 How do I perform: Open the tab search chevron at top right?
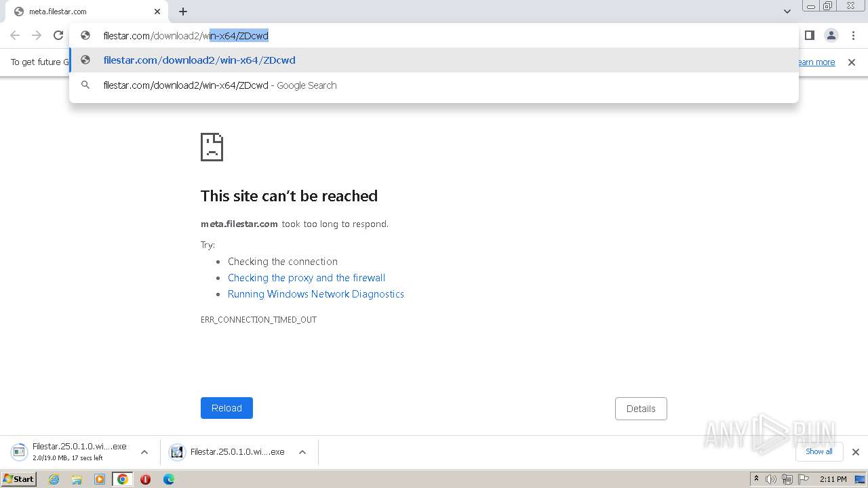coord(787,12)
